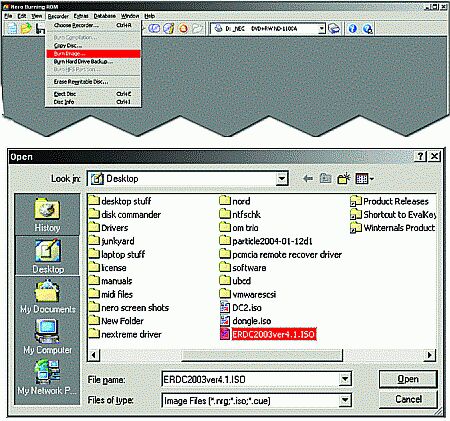Click the Product Releases shortcut icon
This screenshot has width=450, height=421.
[x=356, y=201]
